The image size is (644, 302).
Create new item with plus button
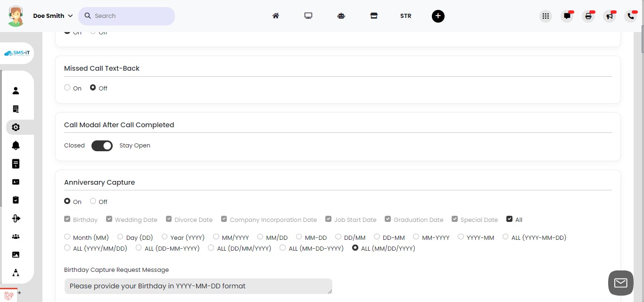tap(438, 16)
